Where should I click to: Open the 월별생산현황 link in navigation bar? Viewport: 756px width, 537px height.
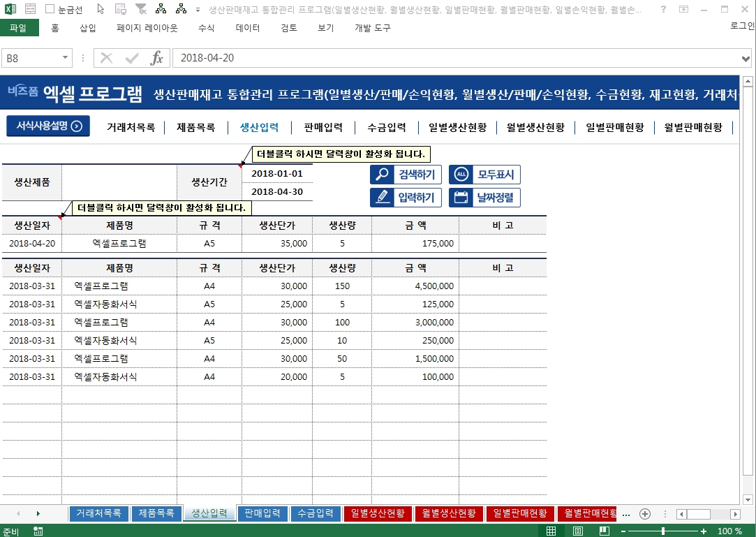(535, 127)
